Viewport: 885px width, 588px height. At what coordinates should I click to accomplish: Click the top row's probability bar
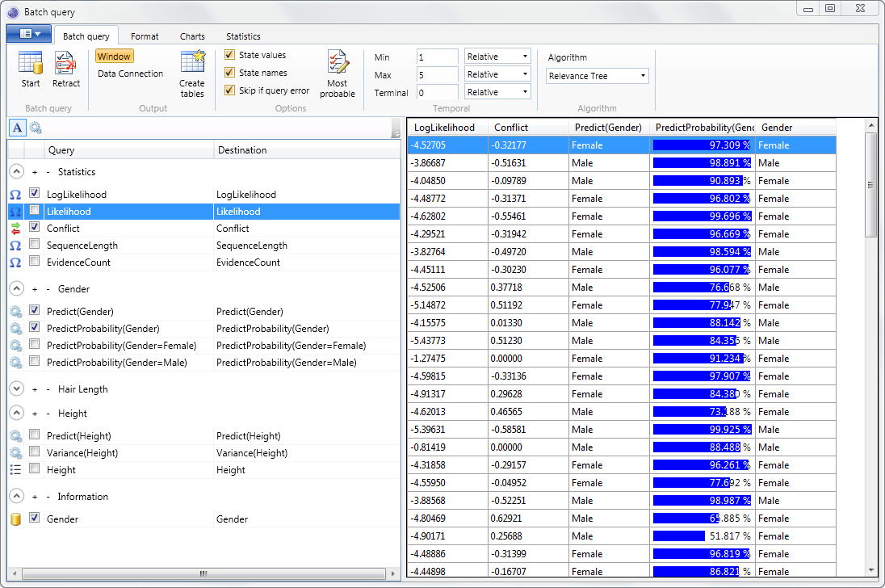698,145
